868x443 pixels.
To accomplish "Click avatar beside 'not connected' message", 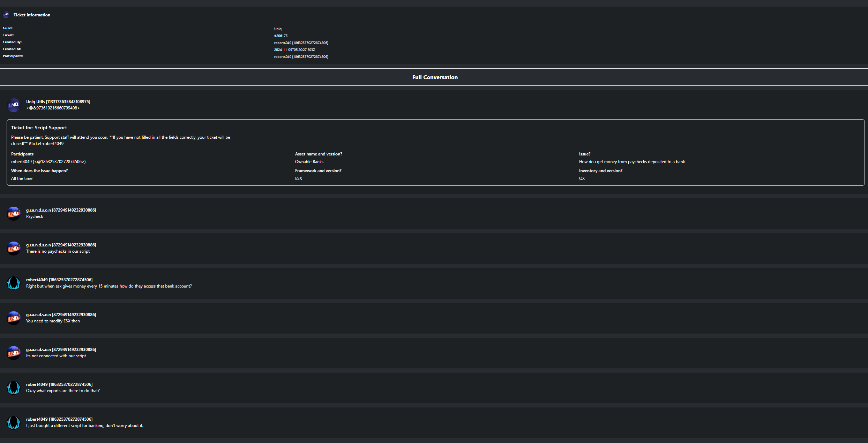I will point(14,353).
